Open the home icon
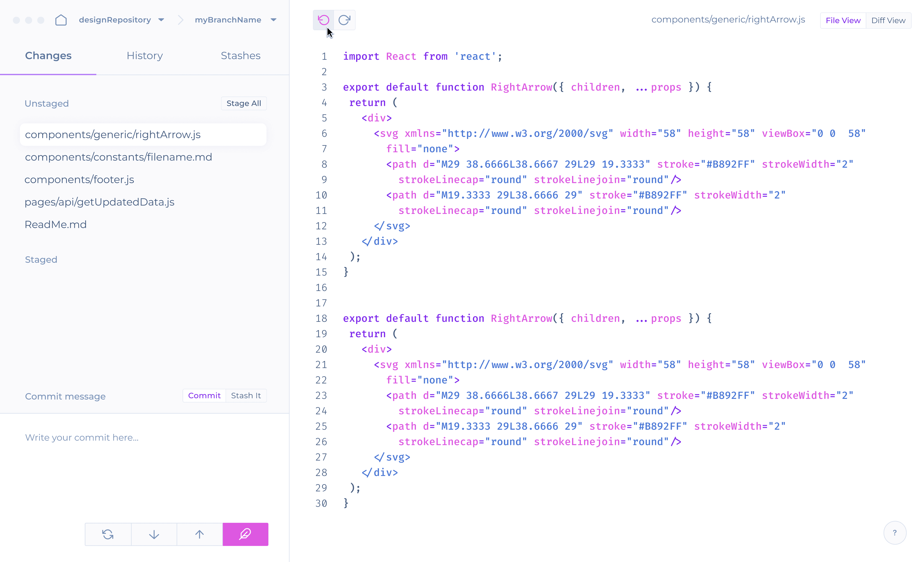This screenshot has width=924, height=562. click(61, 20)
